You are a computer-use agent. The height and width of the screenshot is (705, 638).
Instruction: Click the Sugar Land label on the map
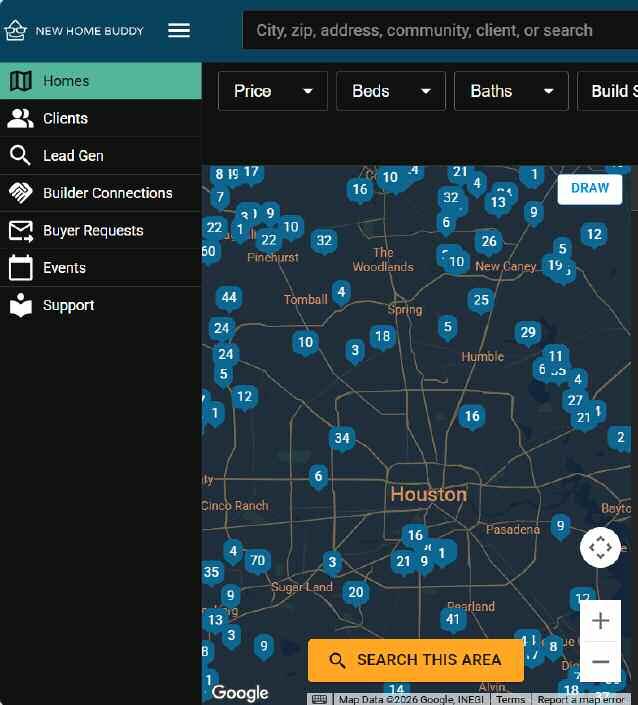click(302, 587)
